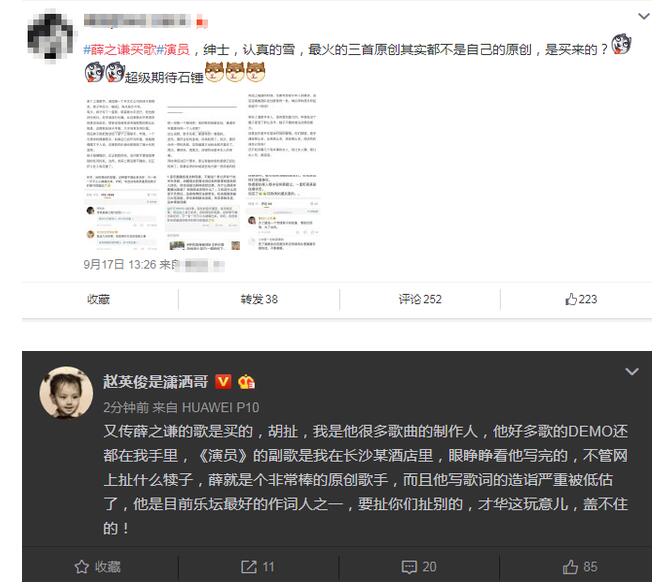Click the orange verified V badge
The image size is (664, 587).
click(223, 382)
